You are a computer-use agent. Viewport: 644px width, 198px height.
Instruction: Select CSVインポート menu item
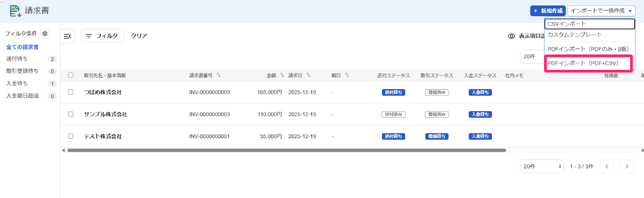pos(590,24)
